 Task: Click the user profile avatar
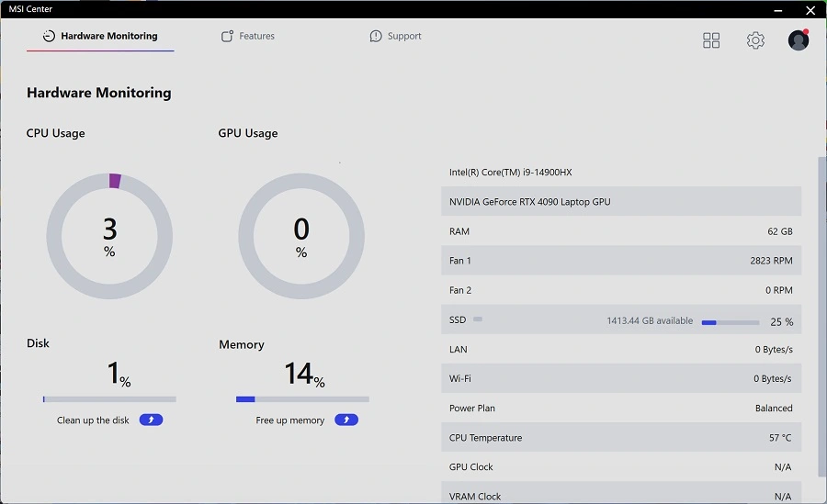point(799,40)
